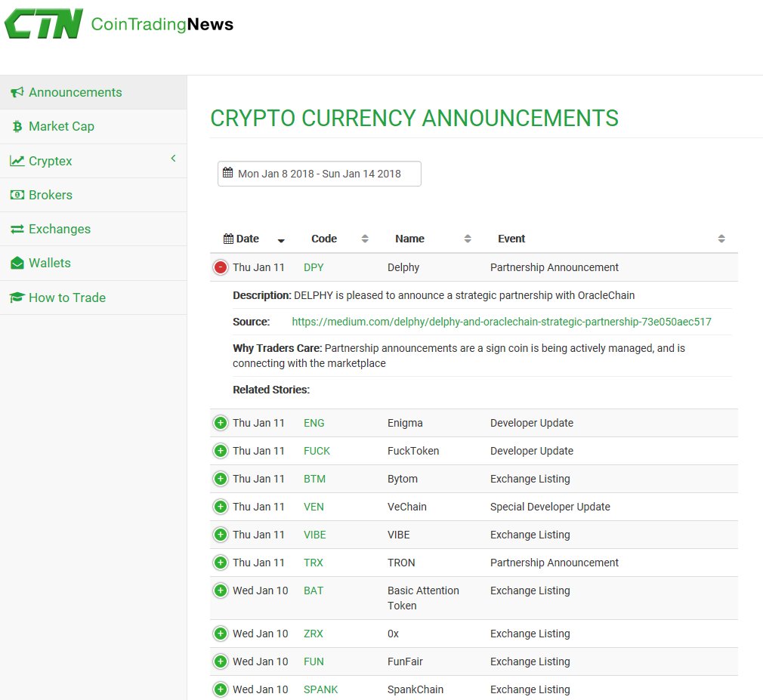Click the FUN code link
The height and width of the screenshot is (700, 763).
(314, 661)
